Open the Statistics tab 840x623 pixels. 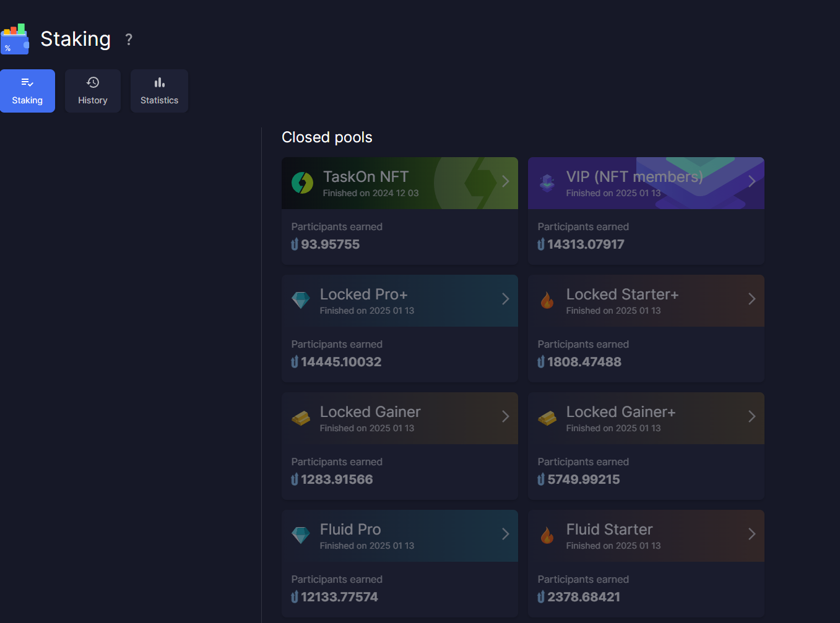159,91
